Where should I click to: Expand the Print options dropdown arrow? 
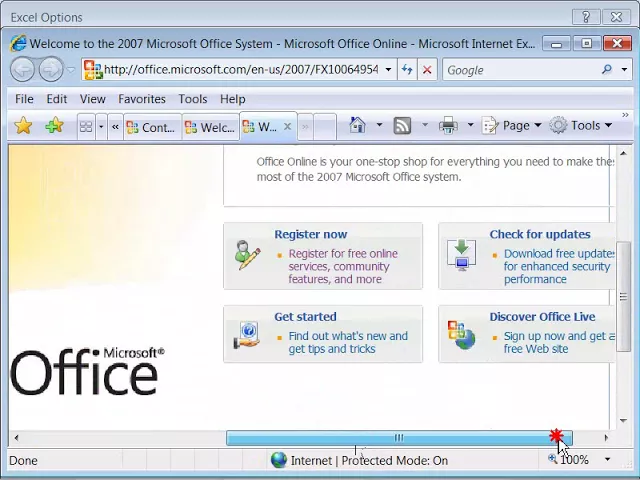tap(471, 125)
